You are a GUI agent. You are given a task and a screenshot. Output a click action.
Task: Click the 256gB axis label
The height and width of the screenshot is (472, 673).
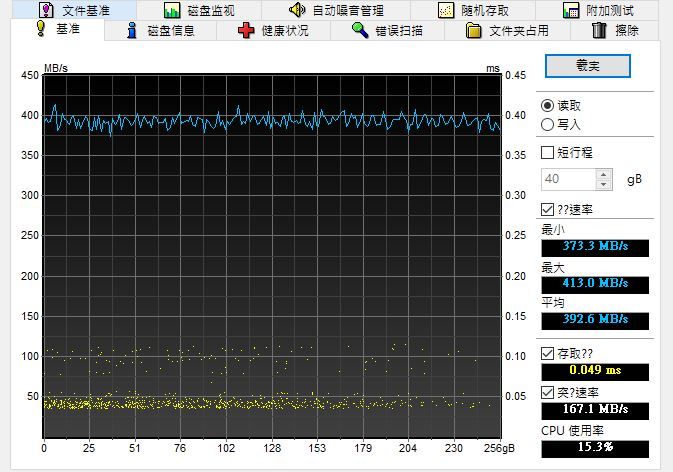coord(499,448)
